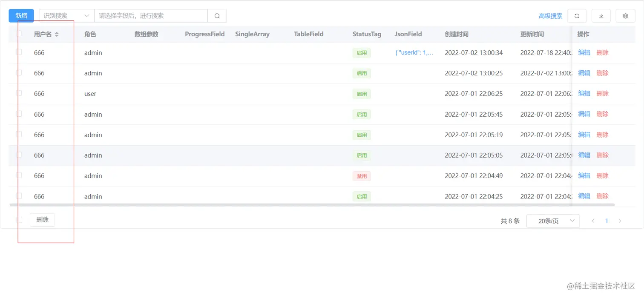Click the search input 请选择字段后,进行搜索

point(151,16)
